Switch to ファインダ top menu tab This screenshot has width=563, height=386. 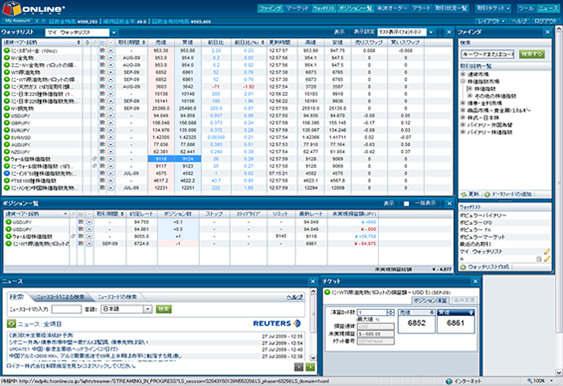tap(270, 8)
